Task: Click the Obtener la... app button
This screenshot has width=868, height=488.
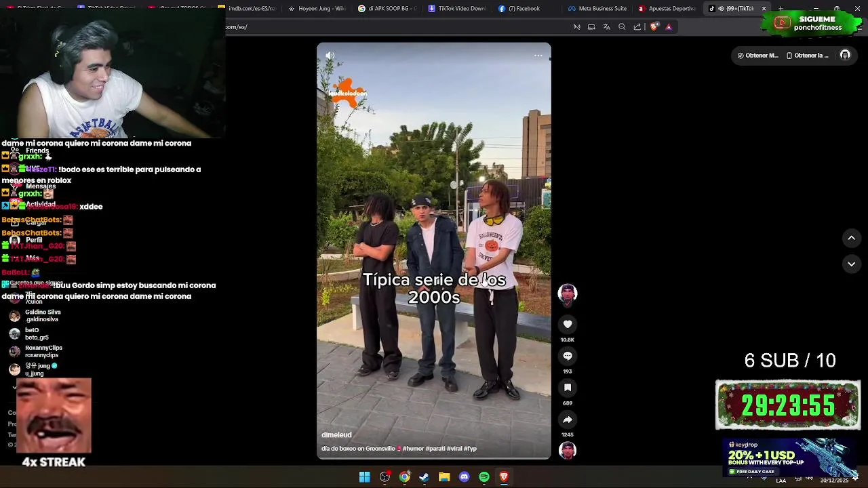Action: 807,56
